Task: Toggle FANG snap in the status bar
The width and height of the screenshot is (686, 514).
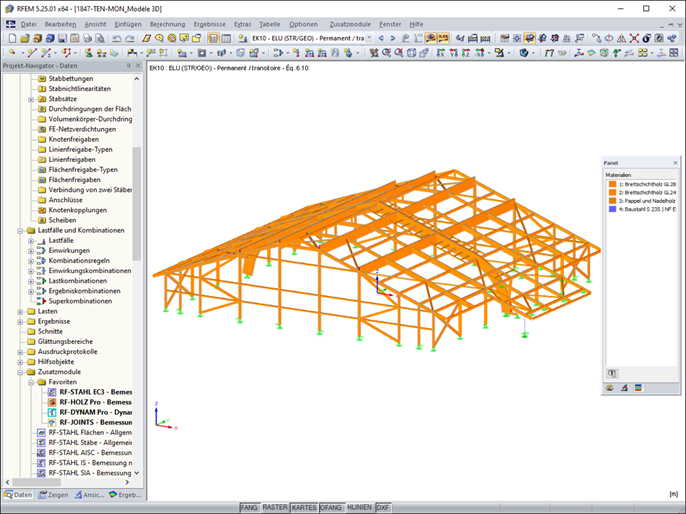Action: pos(249,507)
